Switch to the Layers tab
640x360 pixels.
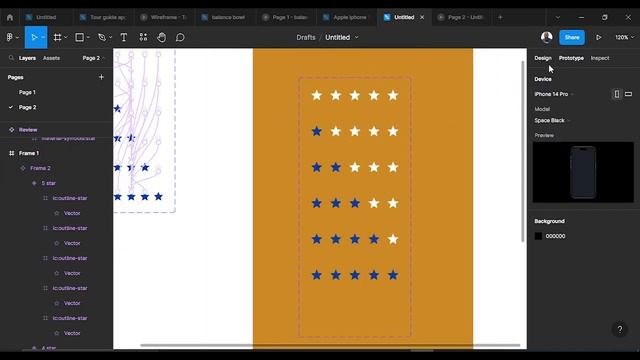click(x=27, y=58)
